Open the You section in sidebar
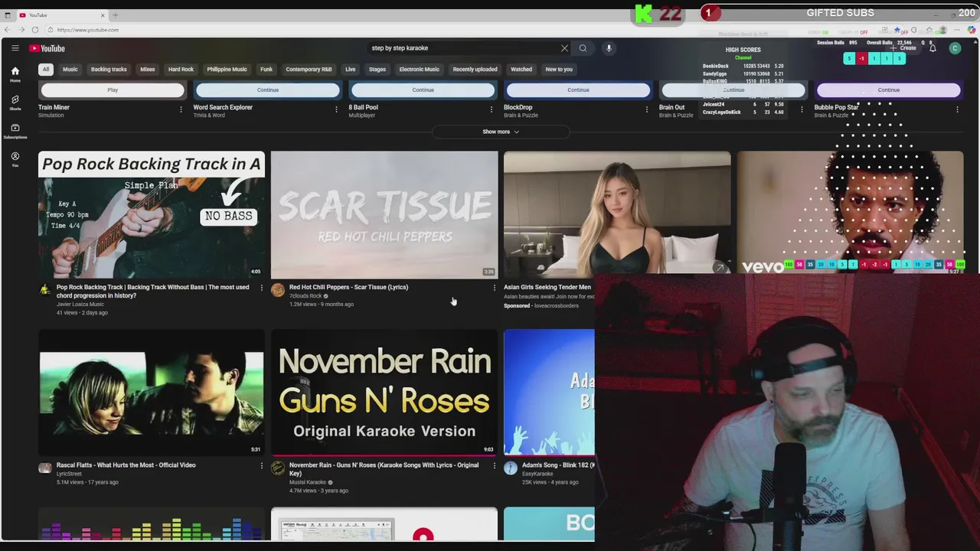This screenshot has width=980, height=551. click(x=15, y=159)
